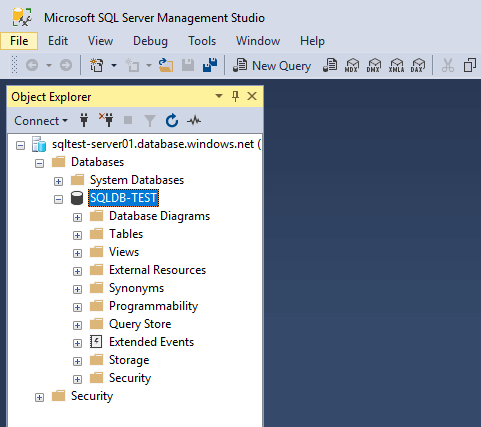The image size is (481, 427).
Task: Open the Tools menu
Action: 202,41
